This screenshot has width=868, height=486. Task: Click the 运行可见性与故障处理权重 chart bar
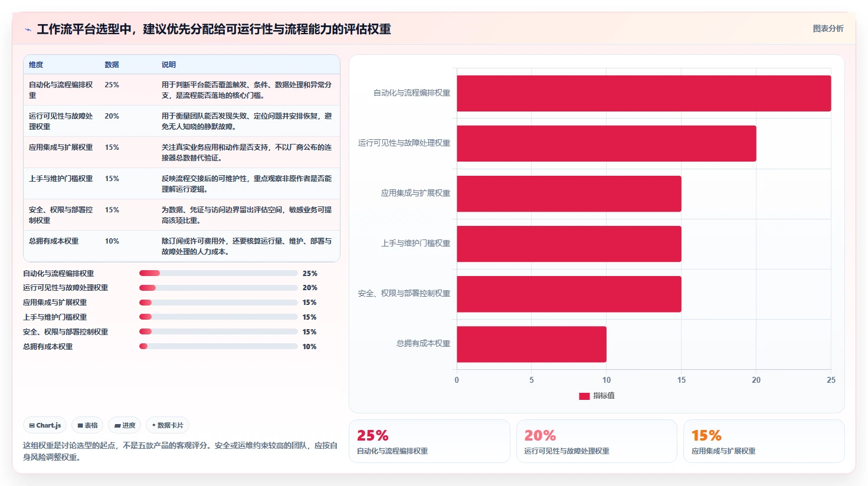click(607, 143)
